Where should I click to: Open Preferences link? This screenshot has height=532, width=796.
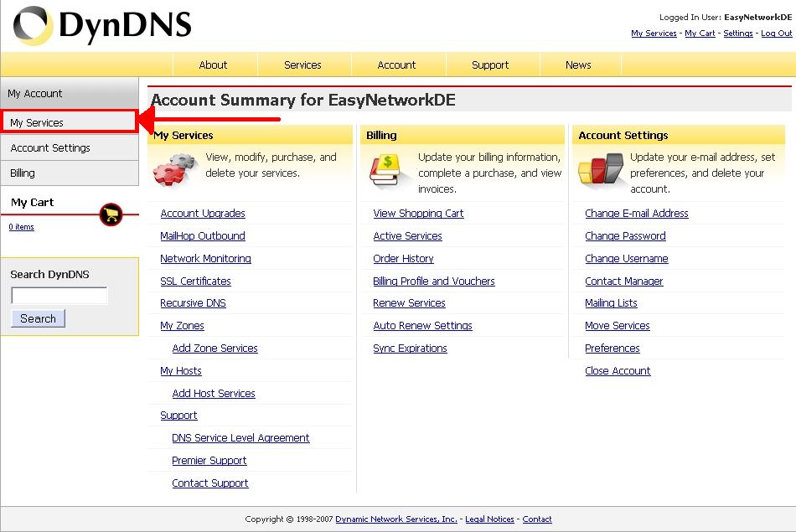click(x=613, y=349)
